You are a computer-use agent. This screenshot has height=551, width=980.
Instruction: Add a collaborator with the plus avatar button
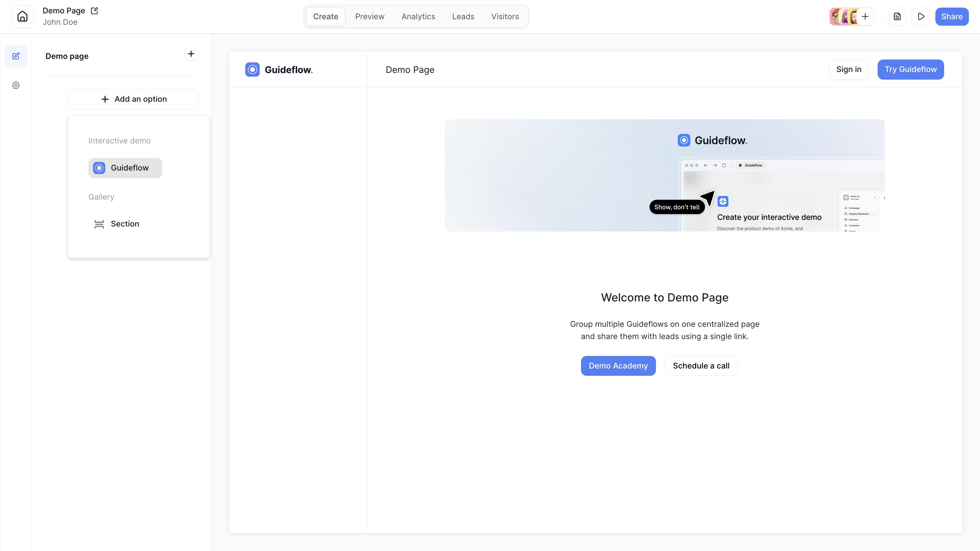point(865,16)
